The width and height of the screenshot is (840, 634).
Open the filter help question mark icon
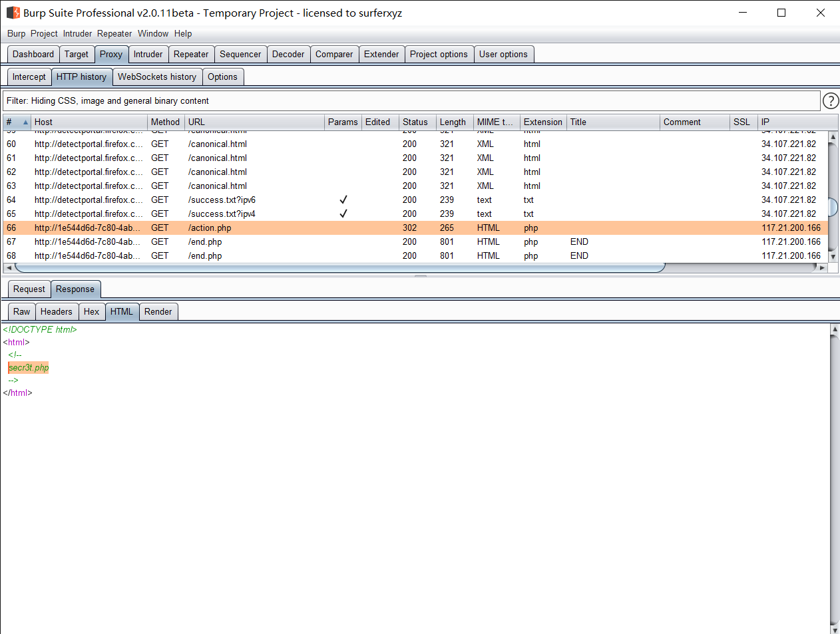tap(831, 100)
